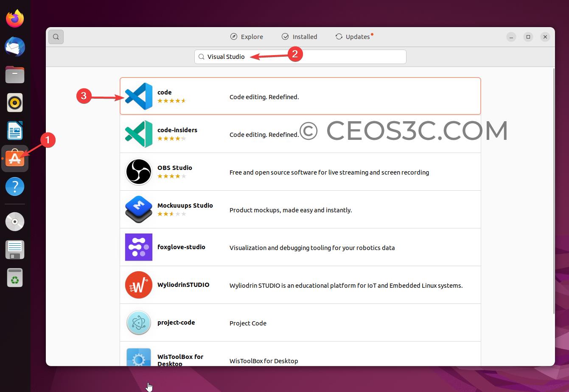569x392 pixels.
Task: Switch to the Installed tab
Action: pyautogui.click(x=300, y=37)
